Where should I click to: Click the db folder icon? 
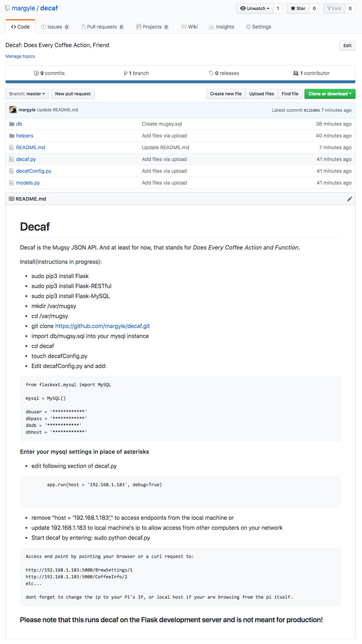12,124
